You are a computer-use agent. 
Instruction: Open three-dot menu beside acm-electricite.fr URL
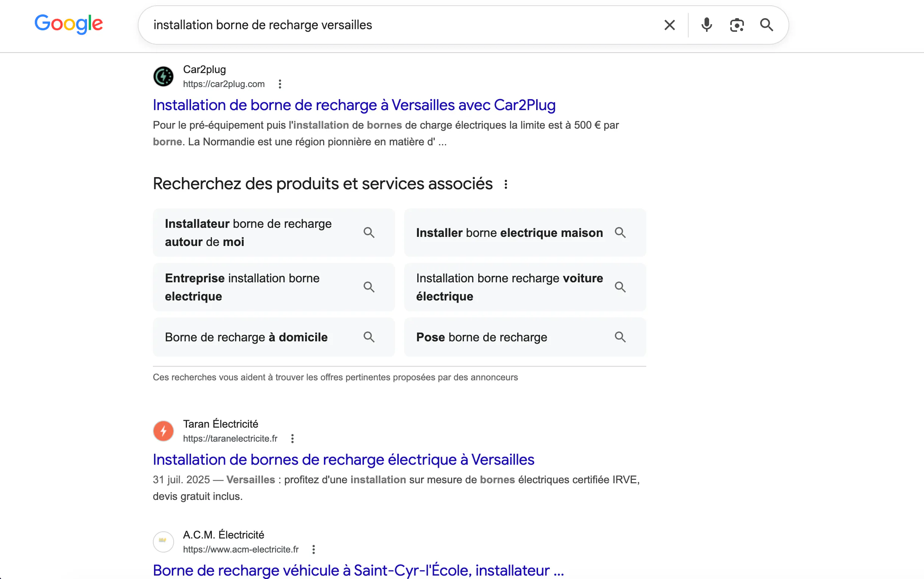(x=313, y=549)
